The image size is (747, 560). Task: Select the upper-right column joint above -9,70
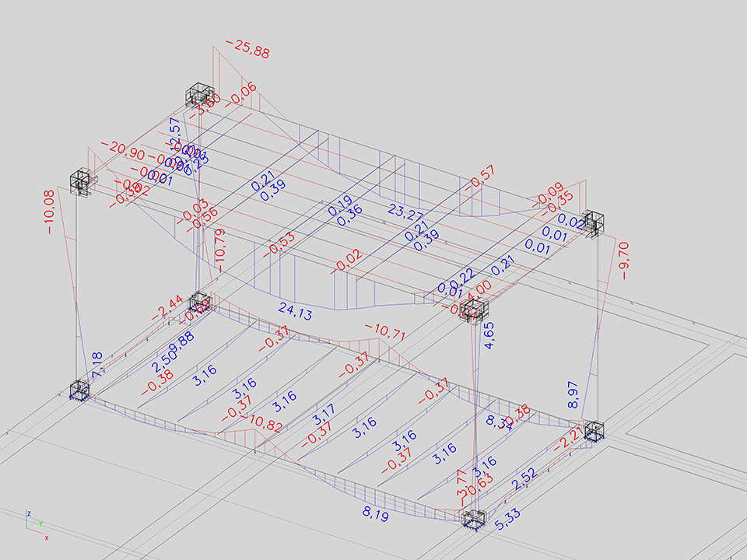pos(595,222)
